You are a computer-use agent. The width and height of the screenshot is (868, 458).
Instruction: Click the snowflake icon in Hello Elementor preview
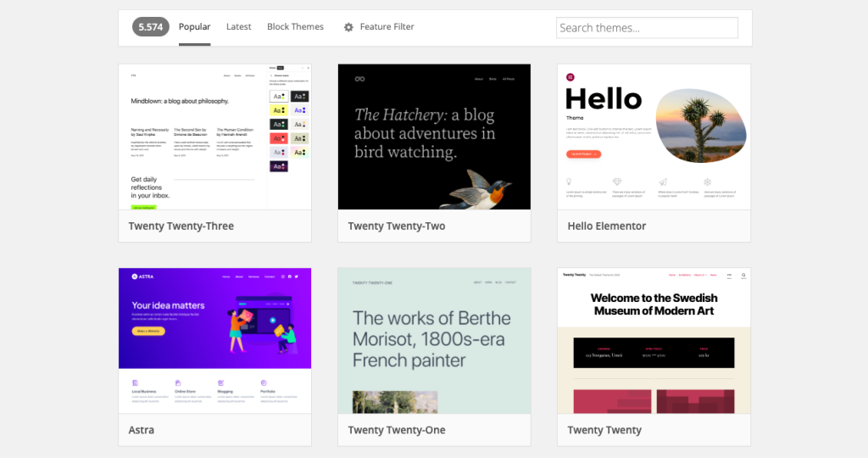tap(707, 182)
